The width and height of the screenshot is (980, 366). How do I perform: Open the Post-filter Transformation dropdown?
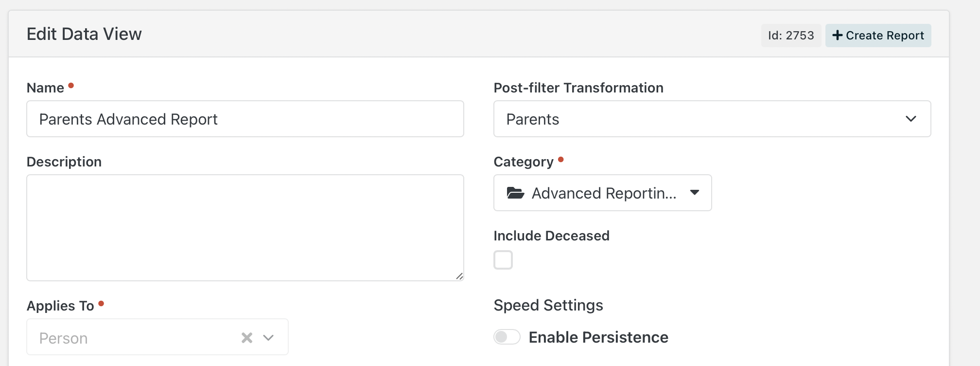(x=712, y=119)
